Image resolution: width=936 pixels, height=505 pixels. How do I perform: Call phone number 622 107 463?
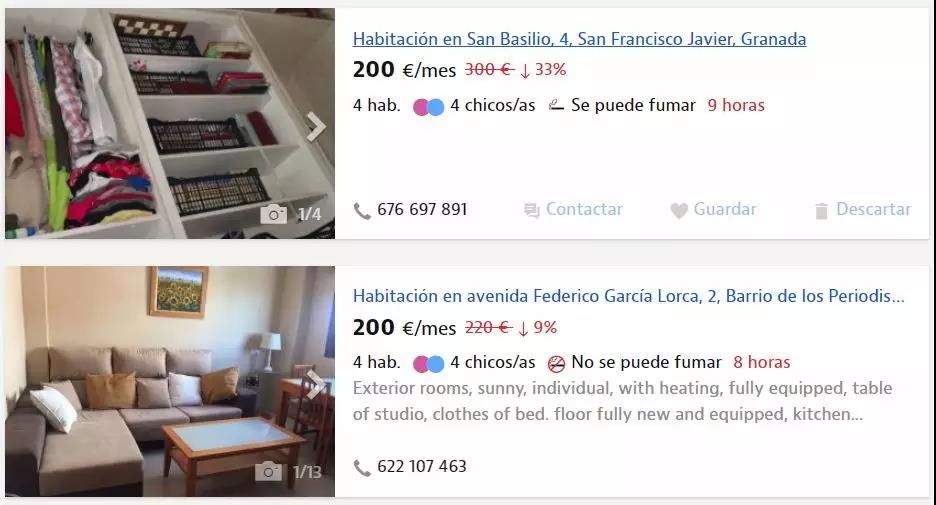422,466
